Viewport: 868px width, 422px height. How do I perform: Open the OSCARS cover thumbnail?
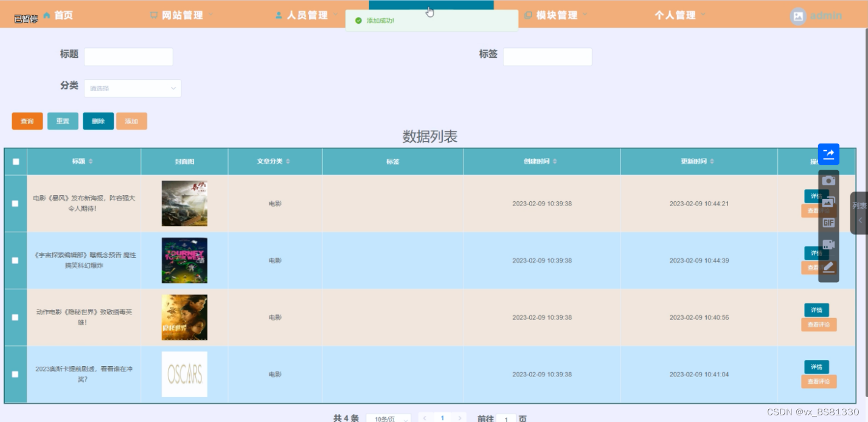[184, 374]
